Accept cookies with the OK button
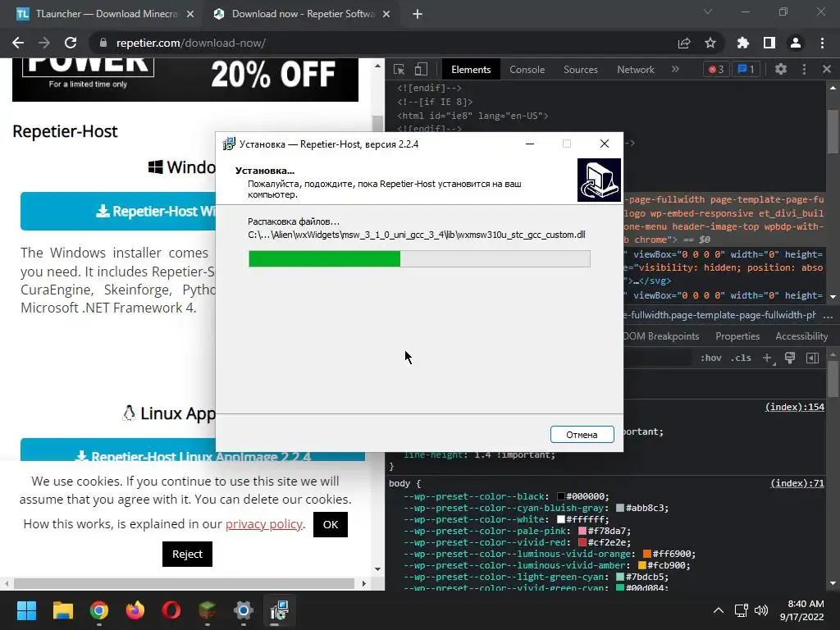Viewport: 840px width, 630px height. click(331, 524)
